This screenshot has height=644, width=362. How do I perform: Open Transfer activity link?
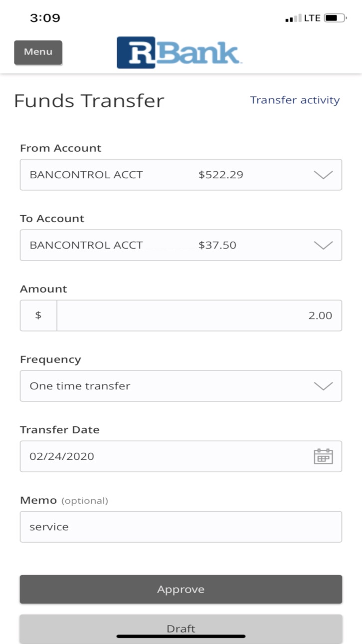295,100
